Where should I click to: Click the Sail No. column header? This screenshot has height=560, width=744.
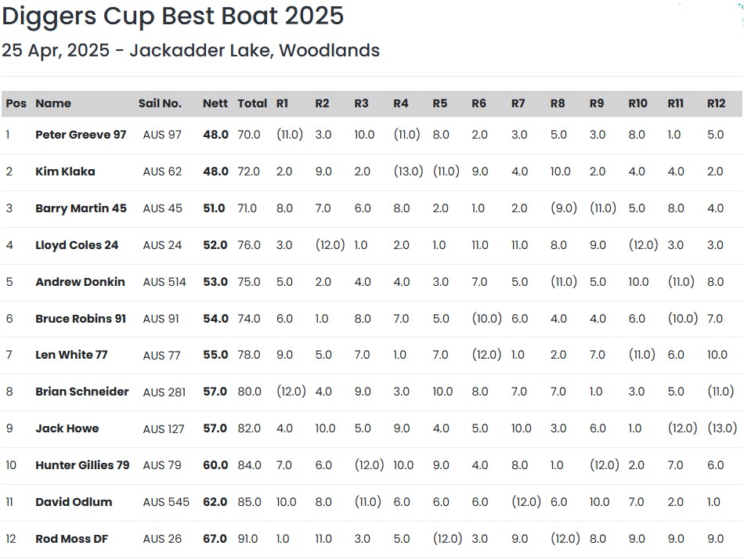point(160,103)
